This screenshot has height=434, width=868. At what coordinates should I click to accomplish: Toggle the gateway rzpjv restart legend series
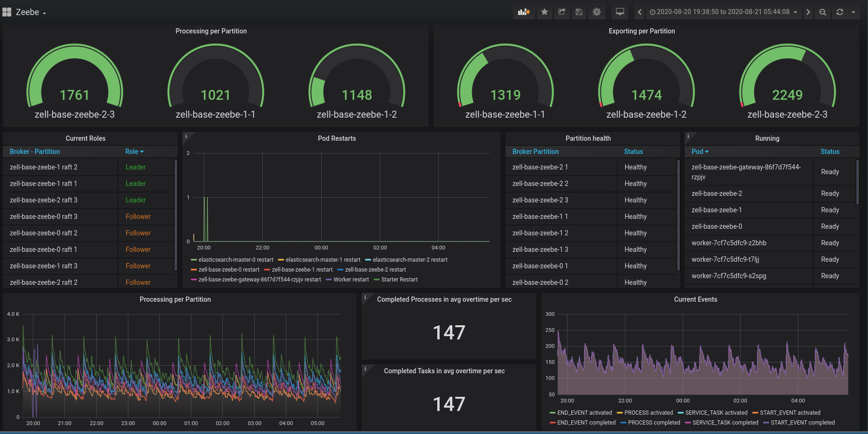coord(260,280)
